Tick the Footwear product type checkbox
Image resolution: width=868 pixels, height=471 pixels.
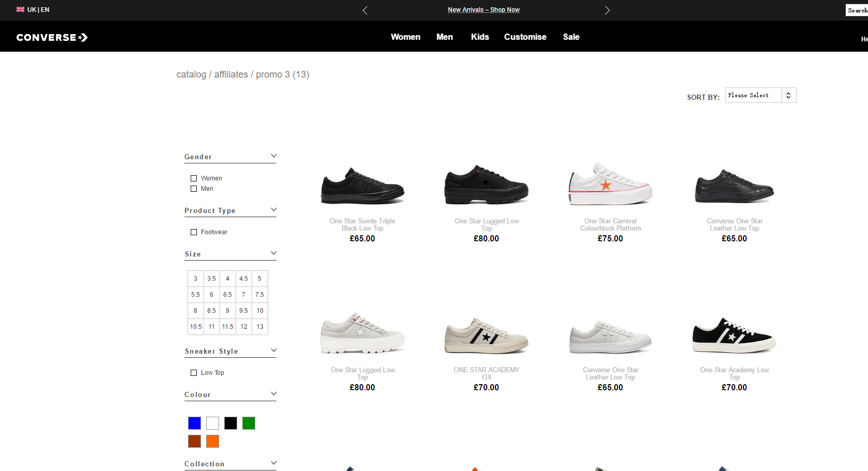[194, 232]
